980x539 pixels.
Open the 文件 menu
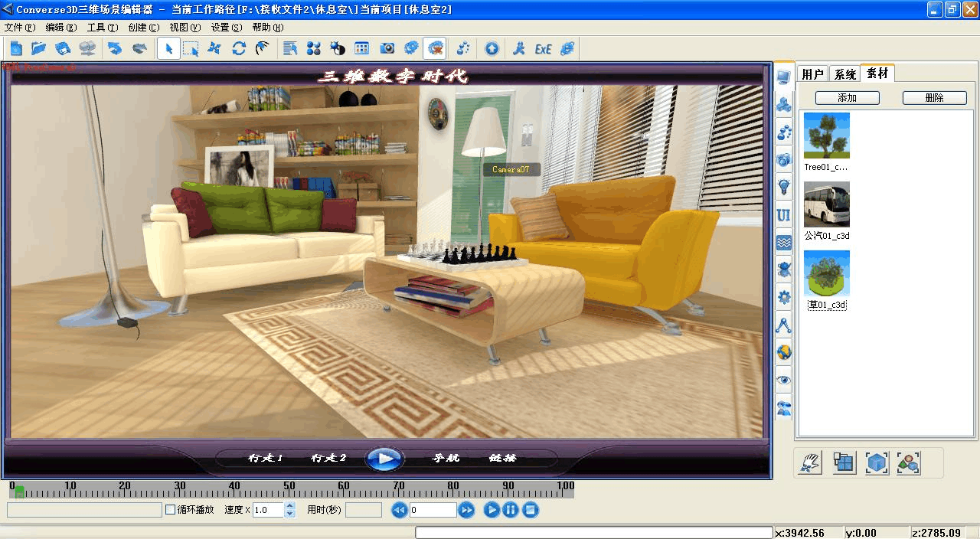coord(20,27)
